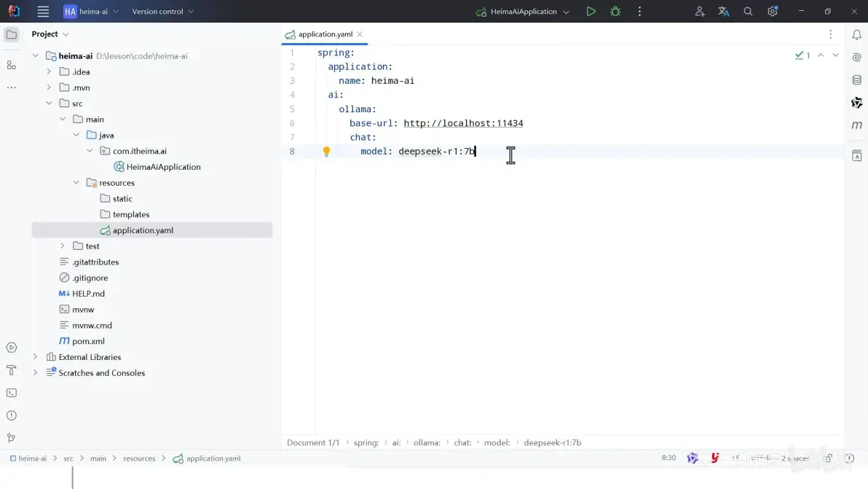Open the Notifications bell
The width and height of the screenshot is (868, 489).
[856, 34]
